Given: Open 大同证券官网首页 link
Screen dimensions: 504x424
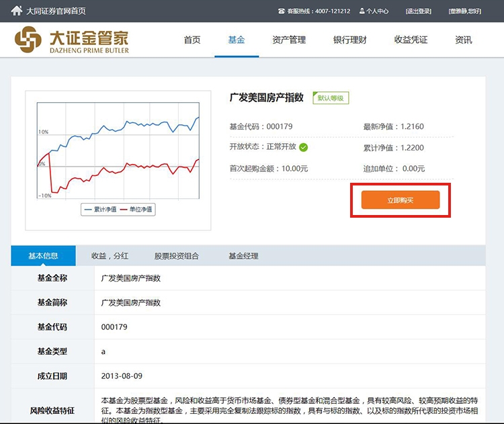Looking at the screenshot, I should pyautogui.click(x=56, y=11).
